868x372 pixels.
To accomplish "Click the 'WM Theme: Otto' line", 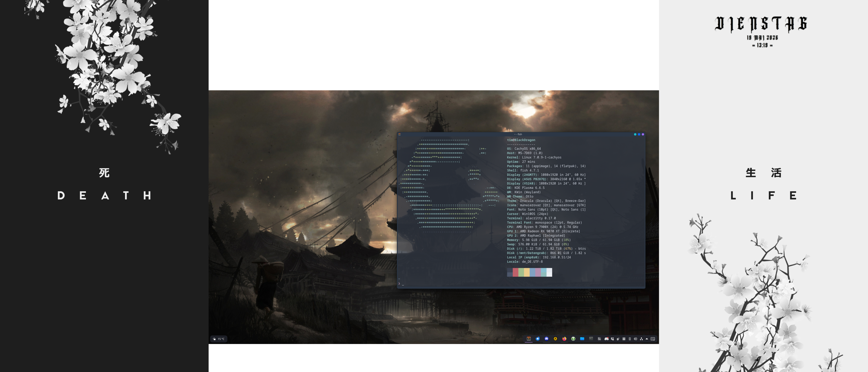I will point(520,197).
